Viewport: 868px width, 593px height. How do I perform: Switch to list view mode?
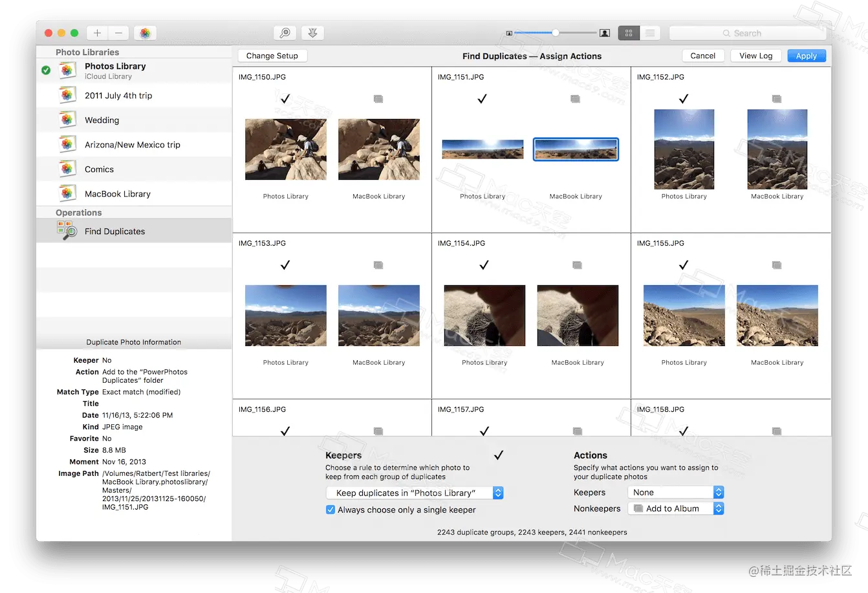(x=650, y=33)
